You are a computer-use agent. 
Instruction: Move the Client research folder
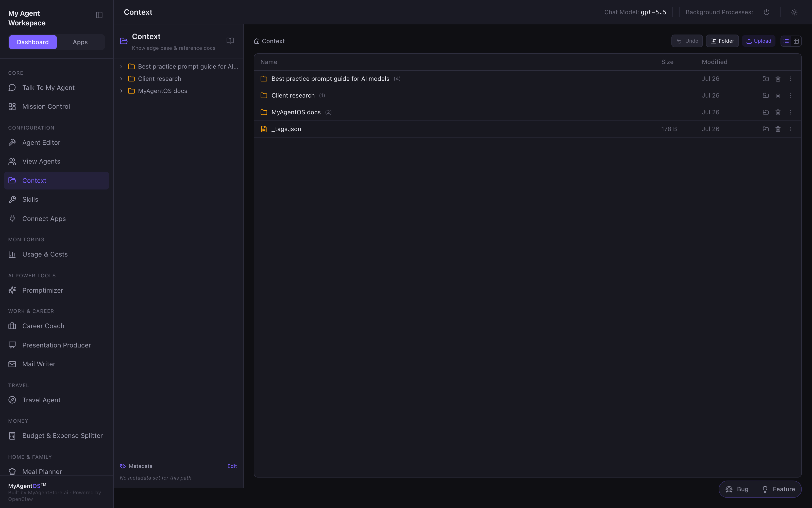(766, 96)
